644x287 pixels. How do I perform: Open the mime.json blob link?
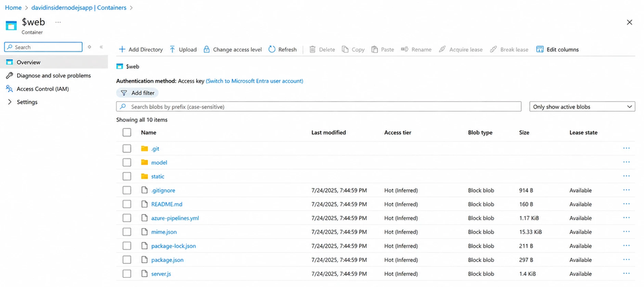pyautogui.click(x=164, y=232)
